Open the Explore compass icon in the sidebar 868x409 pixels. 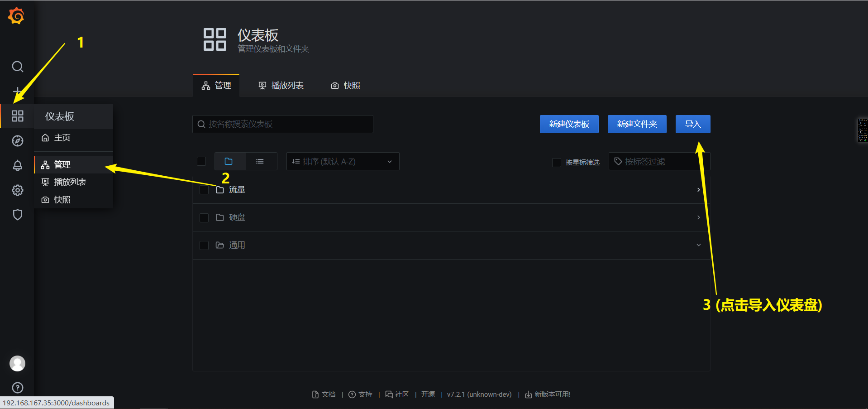click(17, 141)
